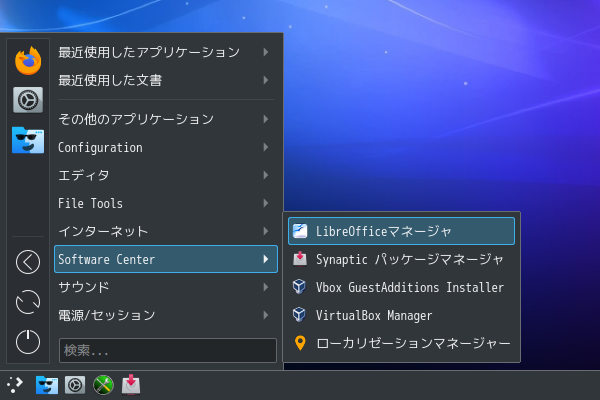Image resolution: width=600 pixels, height=400 pixels.
Task: Expand the Software Center submenu arrow
Action: click(266, 259)
